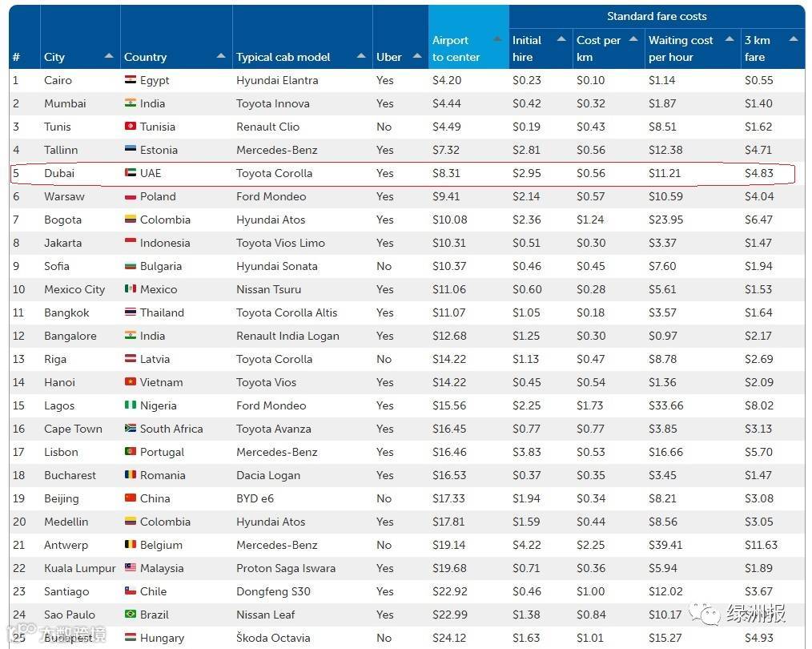Image resolution: width=812 pixels, height=649 pixels.
Task: Click the India flag in Mumbai row
Action: point(131,103)
